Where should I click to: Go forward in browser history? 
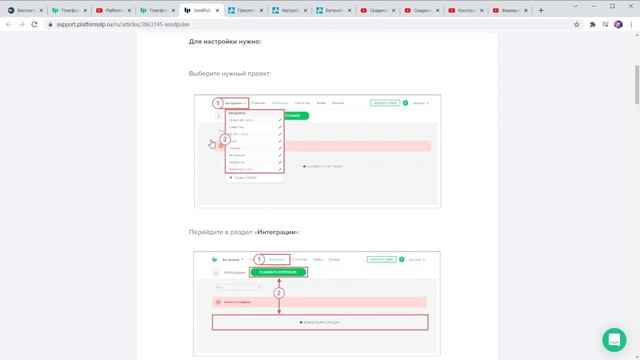pos(22,24)
